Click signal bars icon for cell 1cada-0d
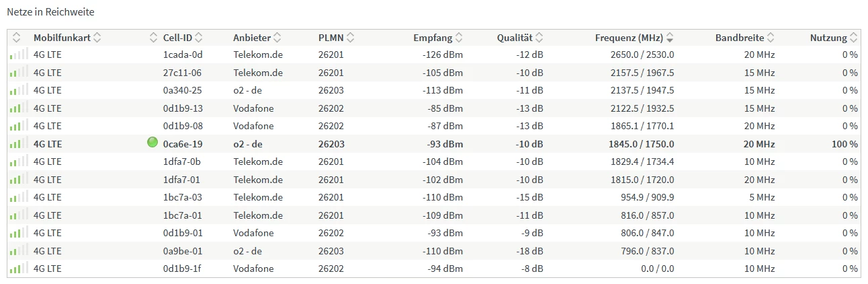This screenshot has width=868, height=284. (17, 55)
